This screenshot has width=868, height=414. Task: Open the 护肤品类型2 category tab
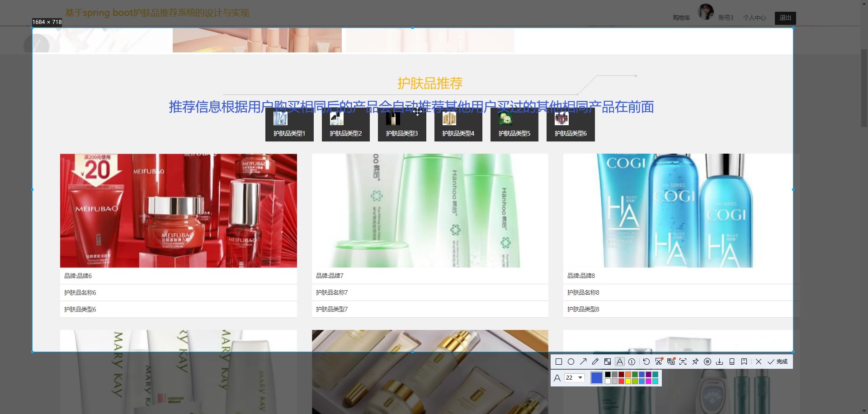click(x=346, y=125)
